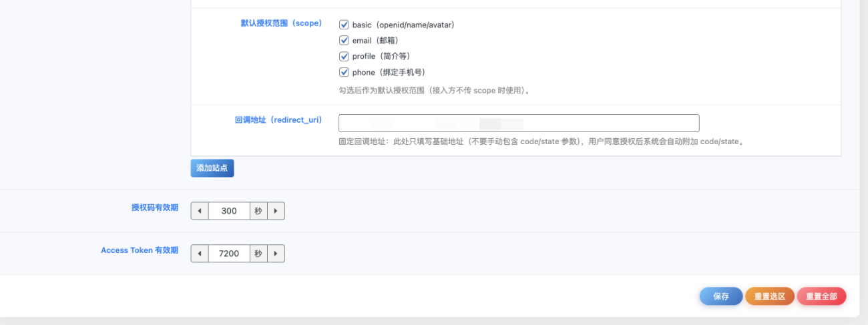
Task: Decrease Access Token 有效期 with left arrow
Action: [x=200, y=254]
